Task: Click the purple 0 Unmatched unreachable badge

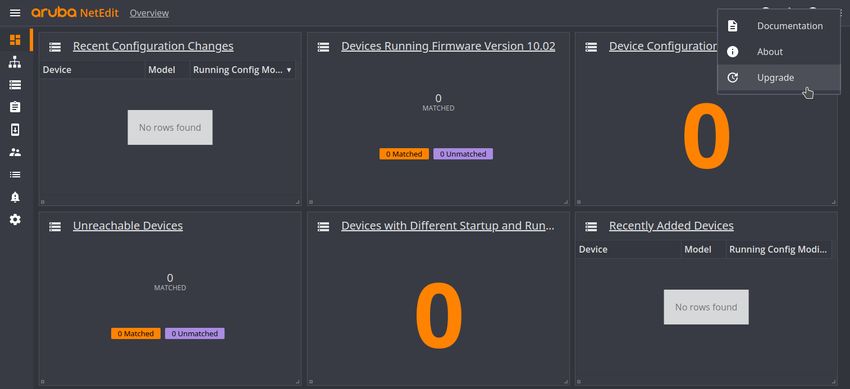Action: click(x=195, y=334)
